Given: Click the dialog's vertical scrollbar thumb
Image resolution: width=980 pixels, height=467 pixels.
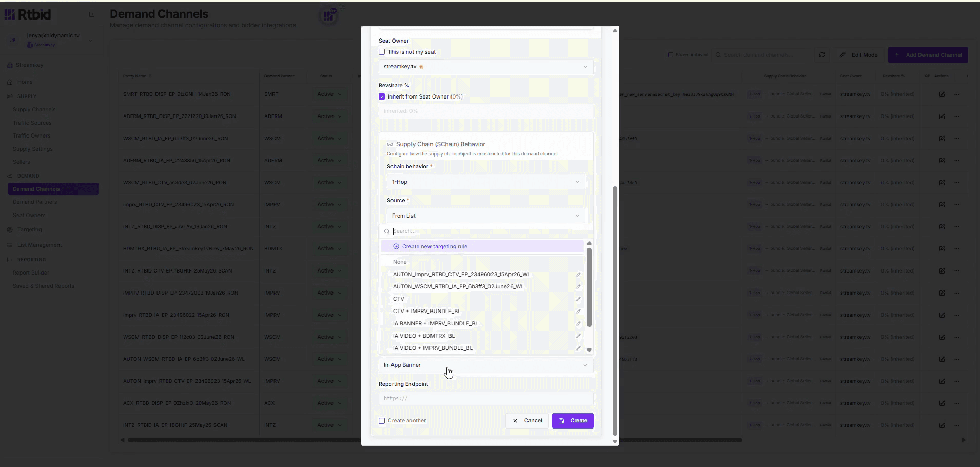Looking at the screenshot, I should [x=615, y=311].
